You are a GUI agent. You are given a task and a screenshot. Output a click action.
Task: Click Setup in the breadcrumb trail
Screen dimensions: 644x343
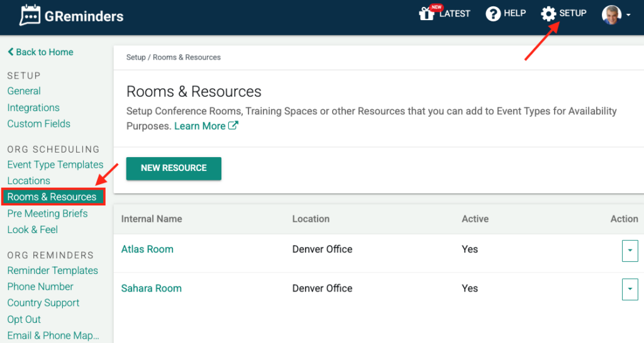[135, 57]
